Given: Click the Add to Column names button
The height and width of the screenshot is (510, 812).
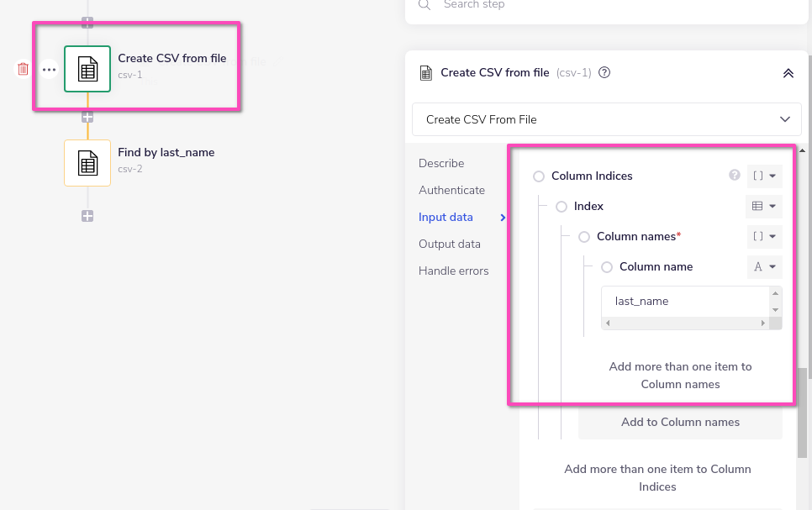Looking at the screenshot, I should pyautogui.click(x=679, y=422).
